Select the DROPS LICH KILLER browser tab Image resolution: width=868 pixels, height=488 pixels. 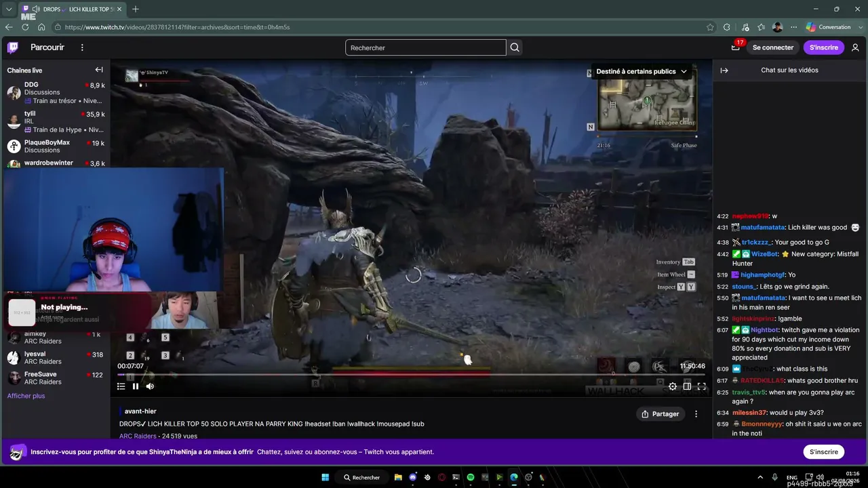click(73, 9)
